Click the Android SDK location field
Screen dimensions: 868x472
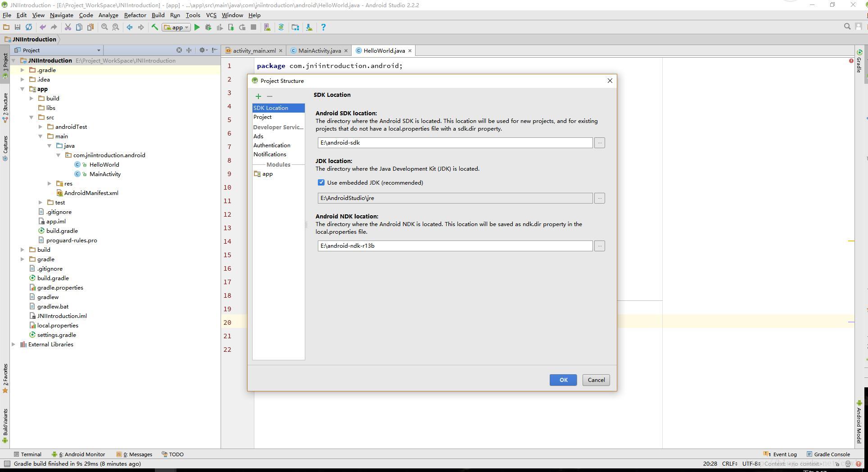pos(455,143)
